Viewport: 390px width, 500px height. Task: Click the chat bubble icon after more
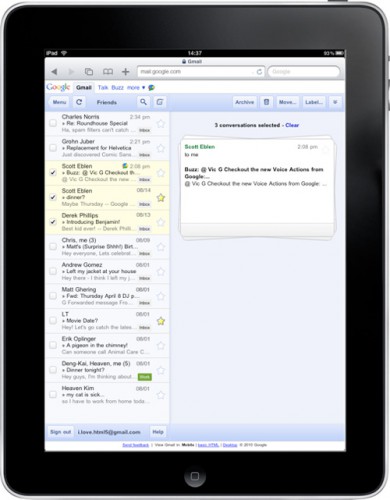(151, 88)
